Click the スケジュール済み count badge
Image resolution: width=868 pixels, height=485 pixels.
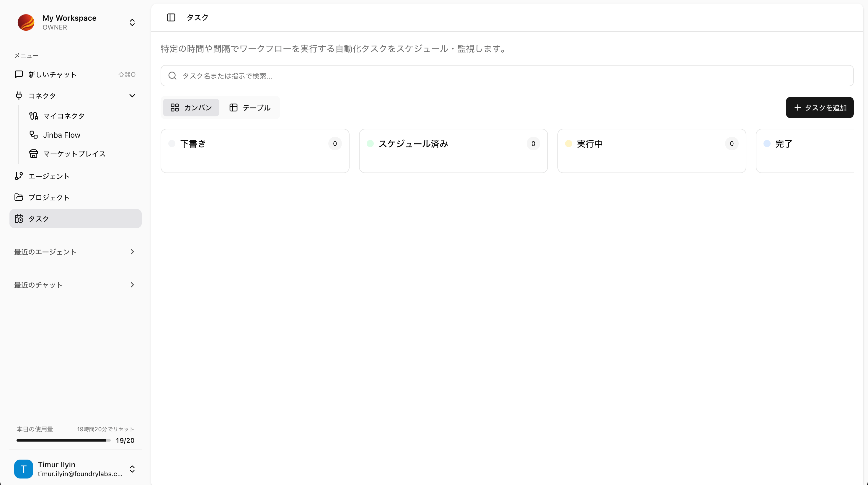pyautogui.click(x=533, y=144)
